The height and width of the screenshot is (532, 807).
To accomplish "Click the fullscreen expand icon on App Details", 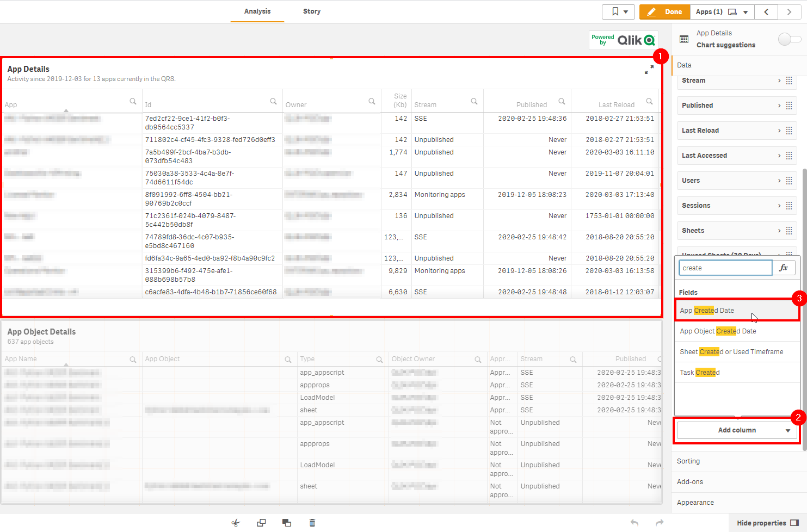I will [649, 70].
